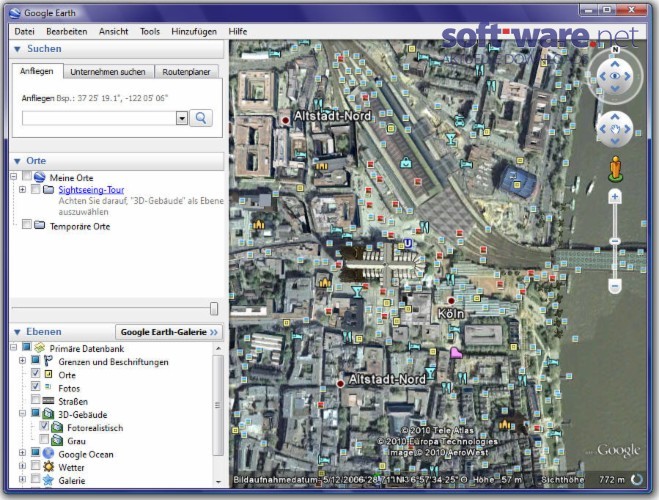Select the Pegman street view icon
This screenshot has width=659, height=500.
tap(615, 169)
